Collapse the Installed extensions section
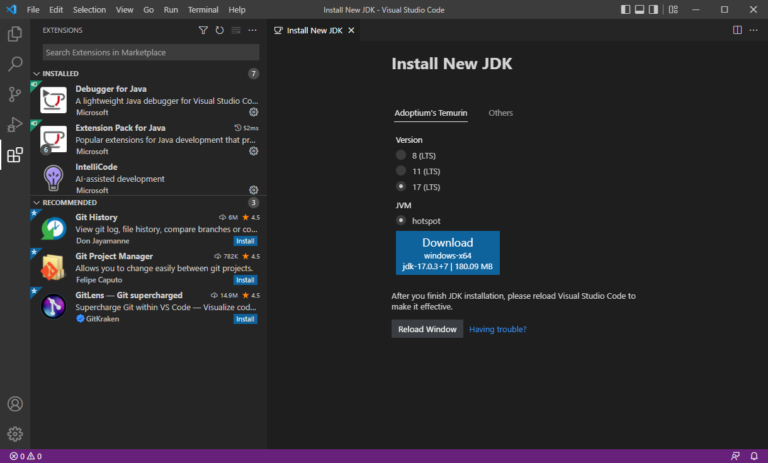Image resolution: width=768 pixels, height=463 pixels. pyautogui.click(x=37, y=74)
